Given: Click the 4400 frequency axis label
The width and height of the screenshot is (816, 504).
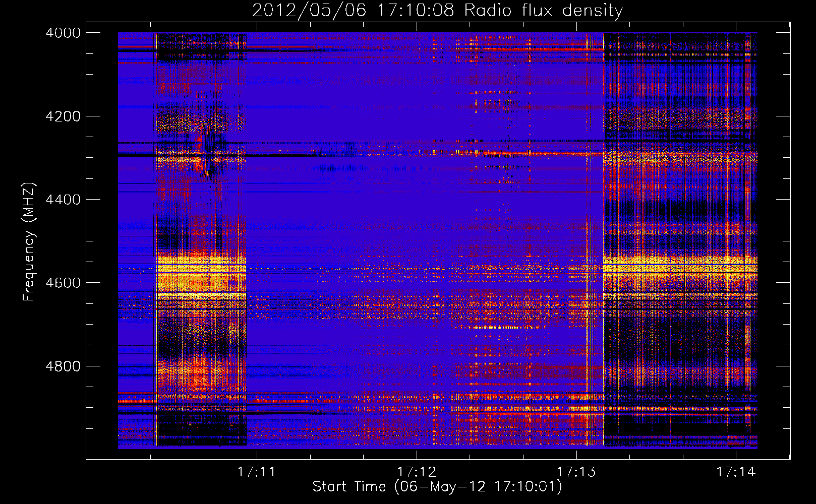Looking at the screenshot, I should (x=63, y=200).
